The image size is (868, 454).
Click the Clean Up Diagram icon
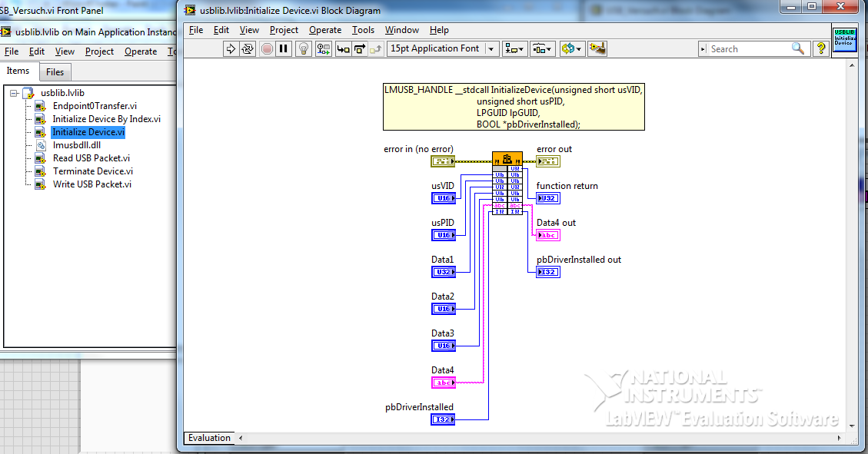pyautogui.click(x=597, y=48)
